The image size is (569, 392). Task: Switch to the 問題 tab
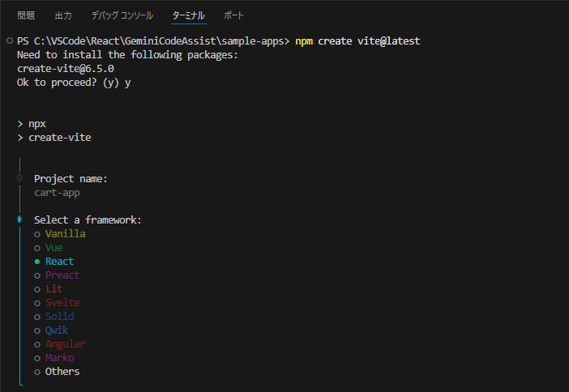[26, 15]
